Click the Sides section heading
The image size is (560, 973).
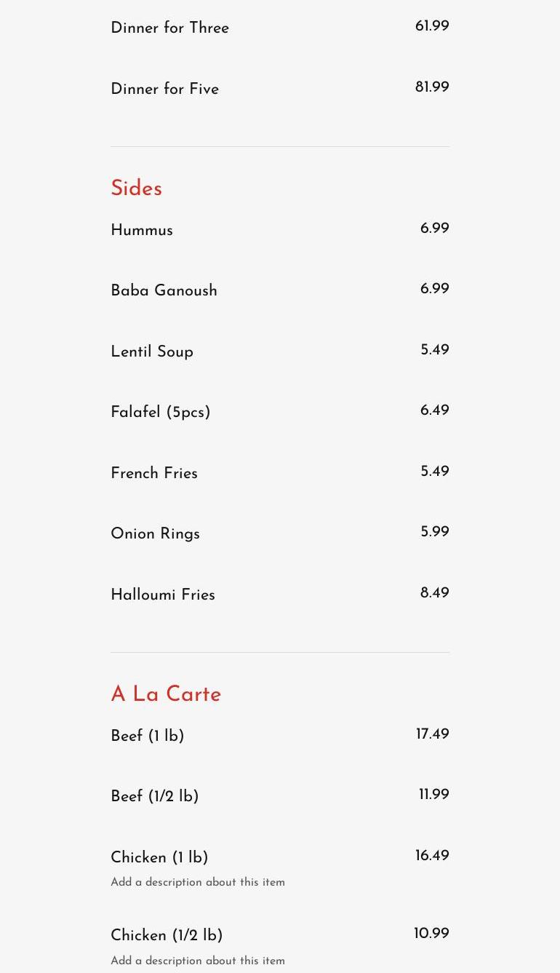click(136, 188)
